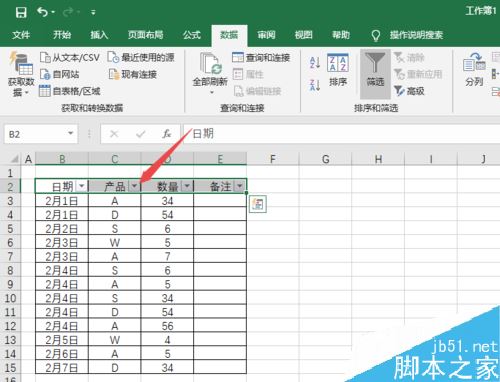Open the Name Box dropdown arrow
This screenshot has height=382, width=500.
(71, 134)
